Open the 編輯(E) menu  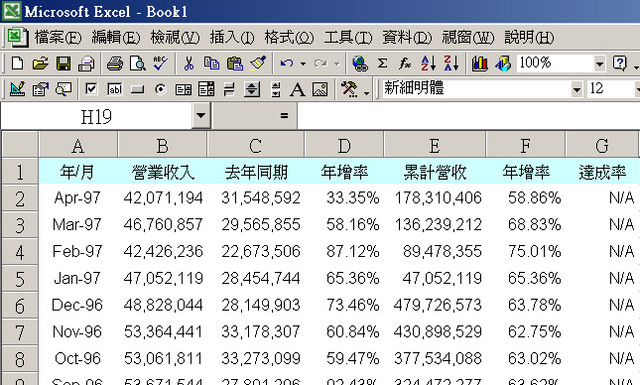116,38
